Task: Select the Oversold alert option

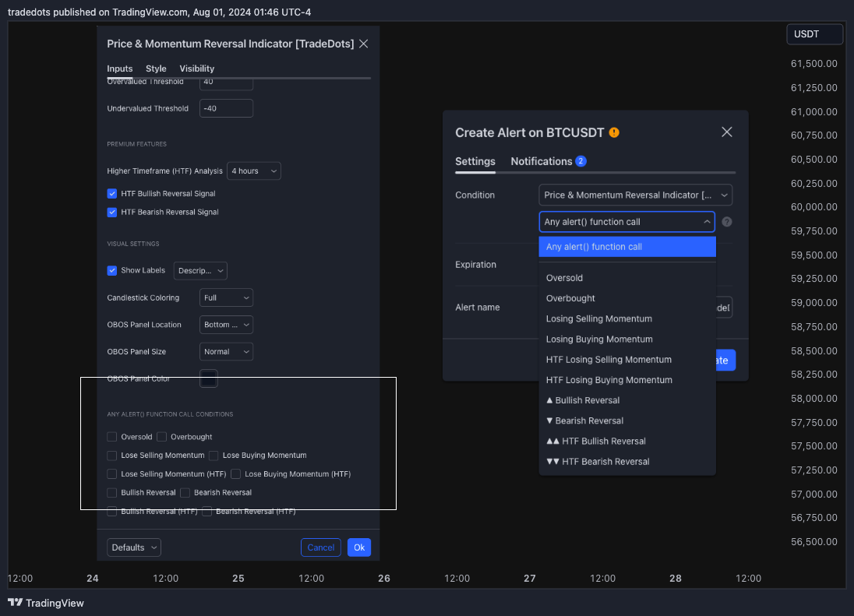Action: [627, 278]
